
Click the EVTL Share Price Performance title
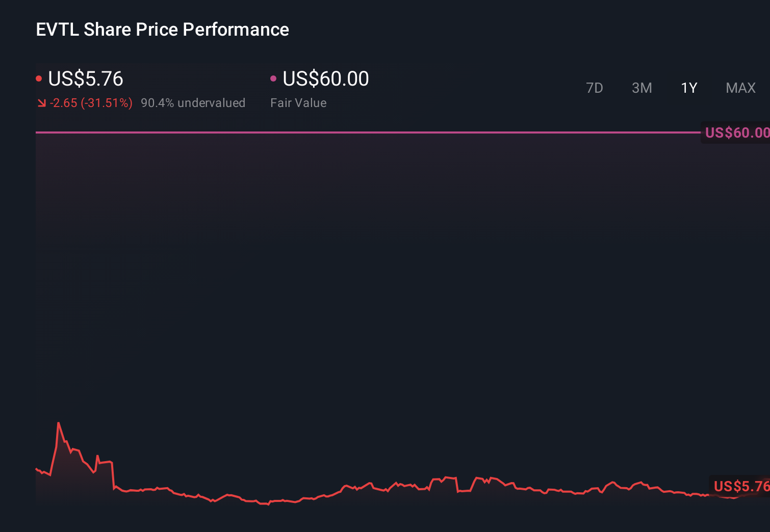[162, 29]
